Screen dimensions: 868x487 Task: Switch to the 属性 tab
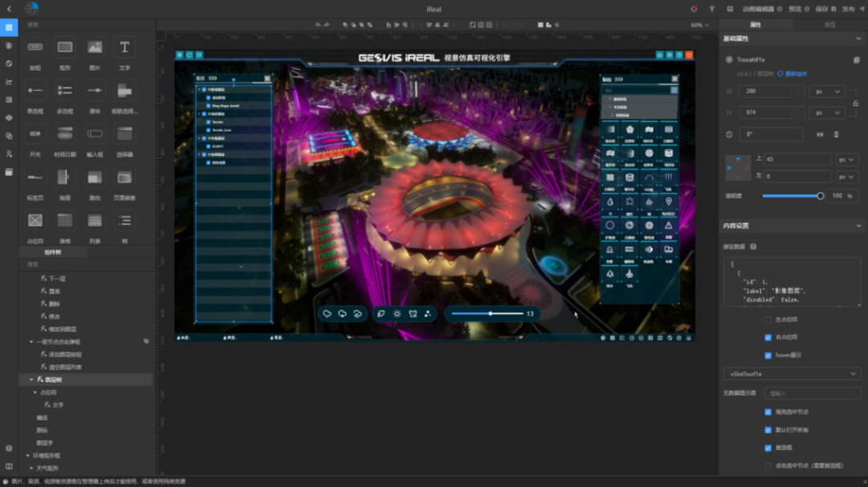click(755, 25)
